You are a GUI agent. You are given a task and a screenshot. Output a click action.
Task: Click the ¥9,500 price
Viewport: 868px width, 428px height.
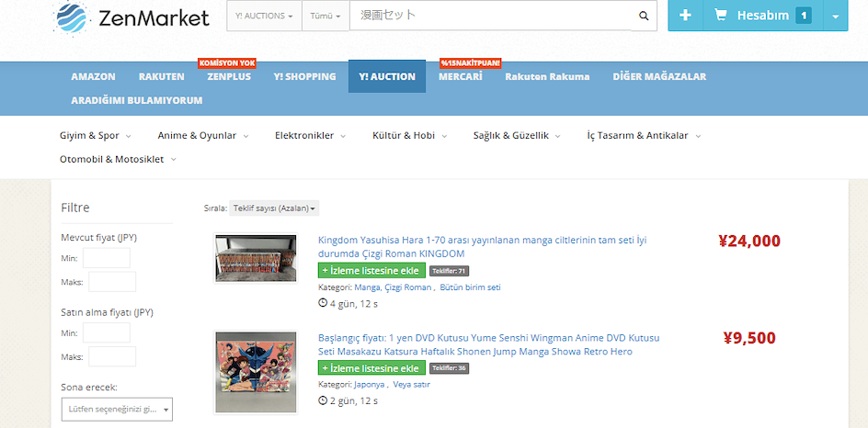tap(749, 338)
